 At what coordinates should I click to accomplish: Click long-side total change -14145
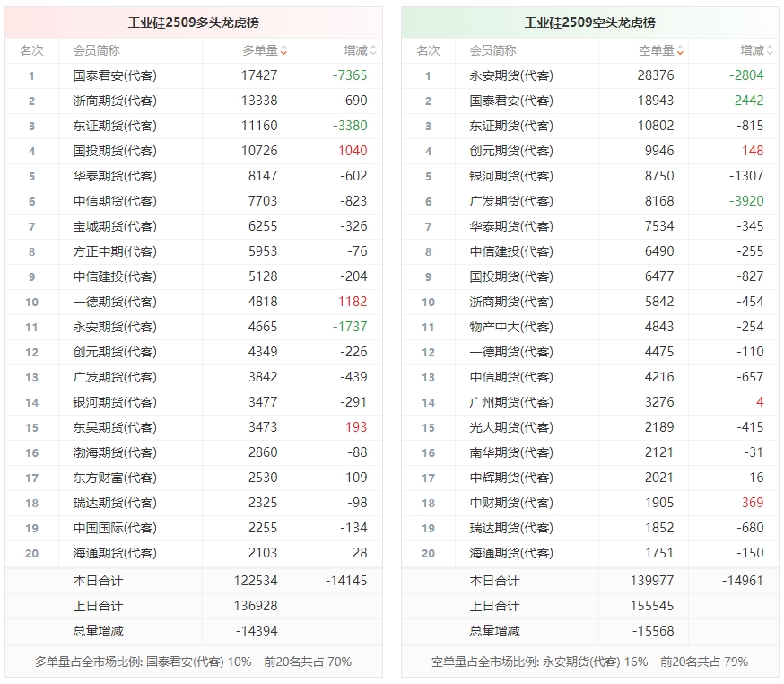(346, 581)
